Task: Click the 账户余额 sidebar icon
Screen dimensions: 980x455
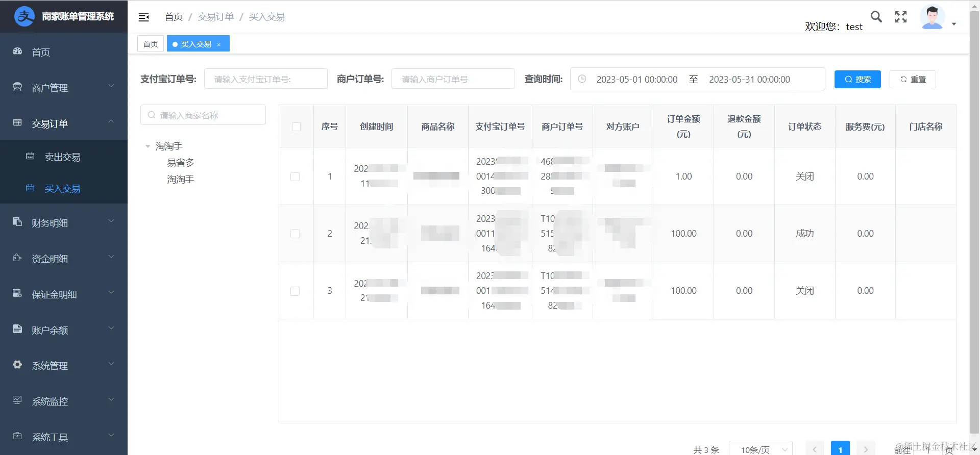Action: coord(17,329)
